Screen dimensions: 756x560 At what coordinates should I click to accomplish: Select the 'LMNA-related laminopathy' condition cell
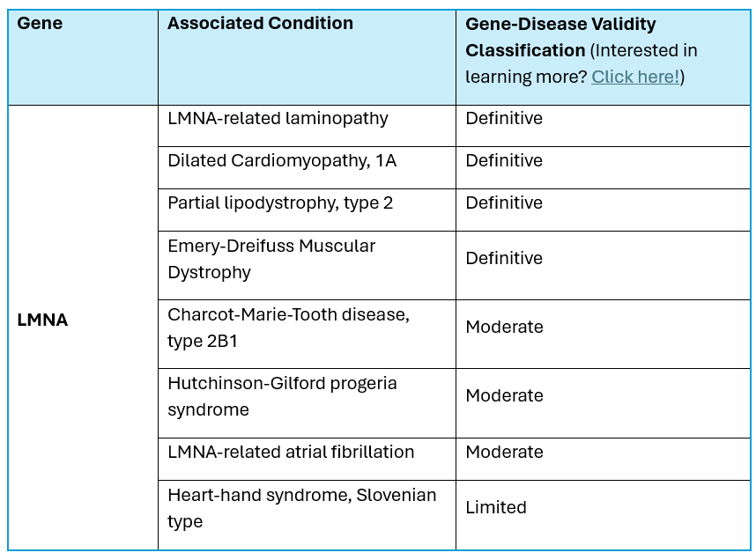pos(278,118)
